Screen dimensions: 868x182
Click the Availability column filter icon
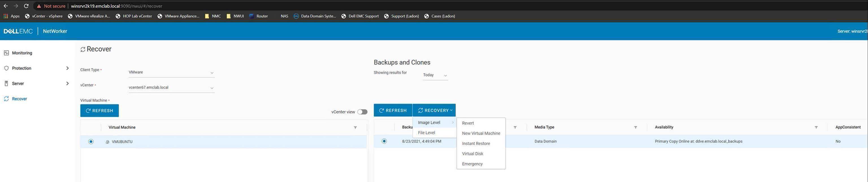(816, 127)
